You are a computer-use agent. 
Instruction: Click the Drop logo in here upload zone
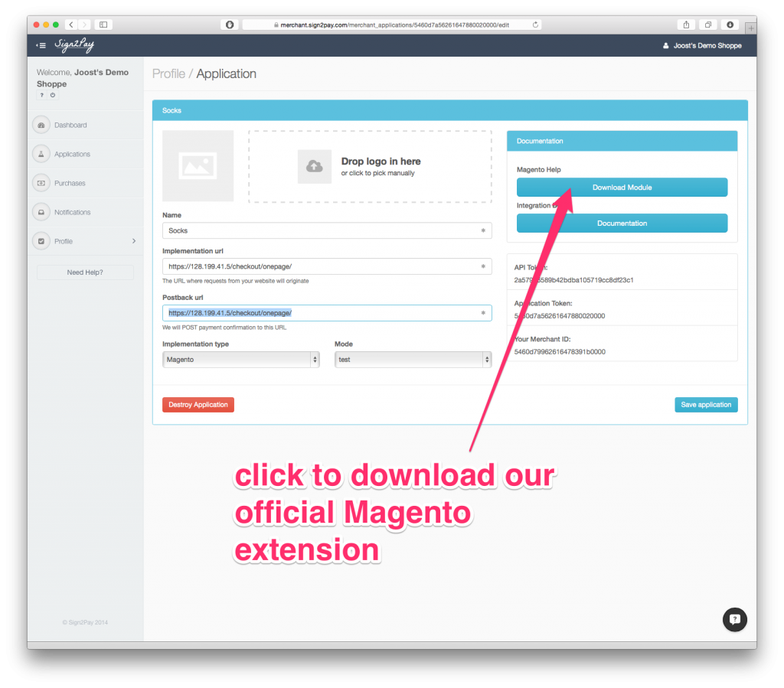point(370,167)
